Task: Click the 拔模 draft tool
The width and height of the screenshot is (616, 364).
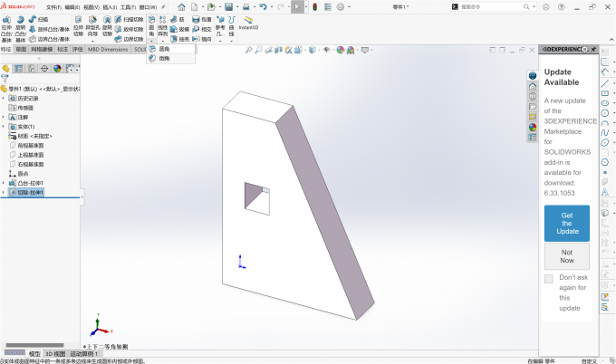Action: (179, 29)
